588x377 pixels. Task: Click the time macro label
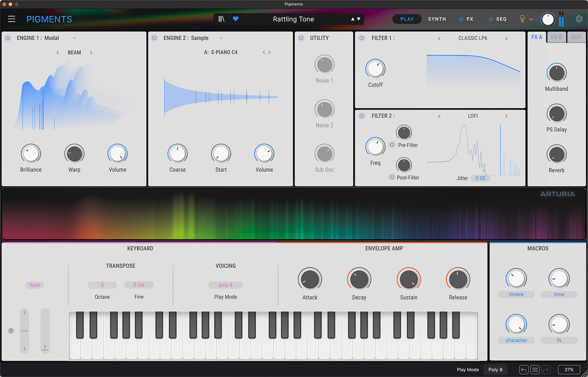[559, 294]
